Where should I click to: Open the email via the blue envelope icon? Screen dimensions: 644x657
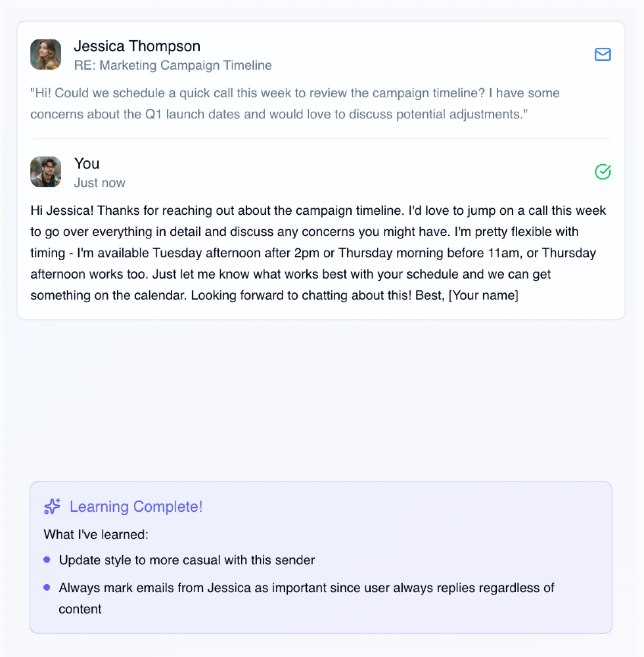[603, 55]
